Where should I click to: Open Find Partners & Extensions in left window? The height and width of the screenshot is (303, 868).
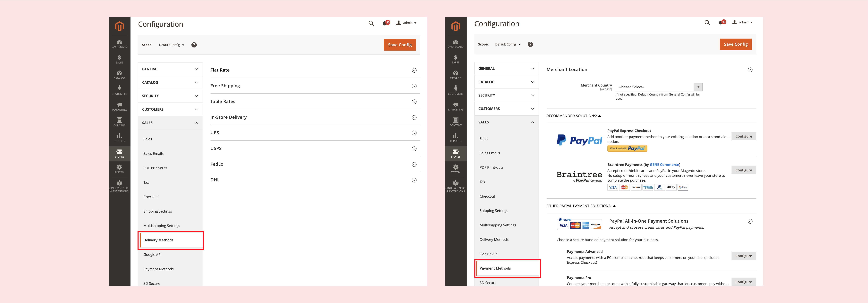point(119,186)
